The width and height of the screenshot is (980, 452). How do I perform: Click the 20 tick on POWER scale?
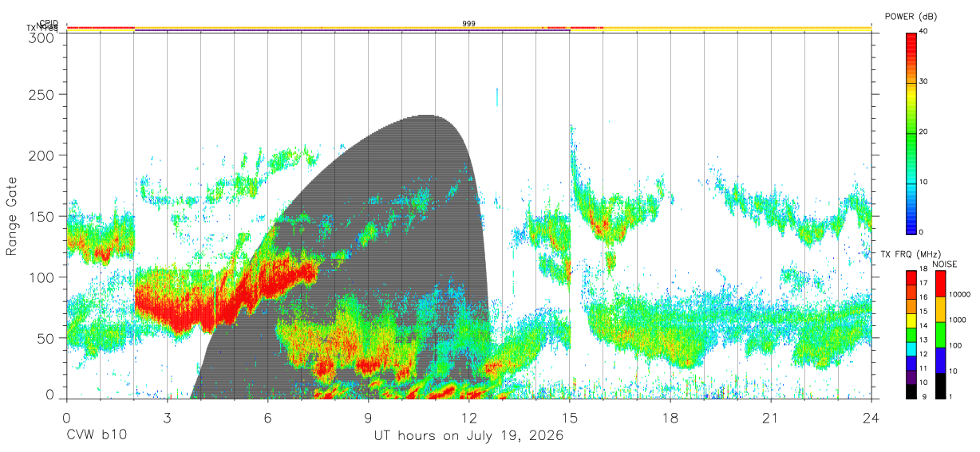click(924, 132)
